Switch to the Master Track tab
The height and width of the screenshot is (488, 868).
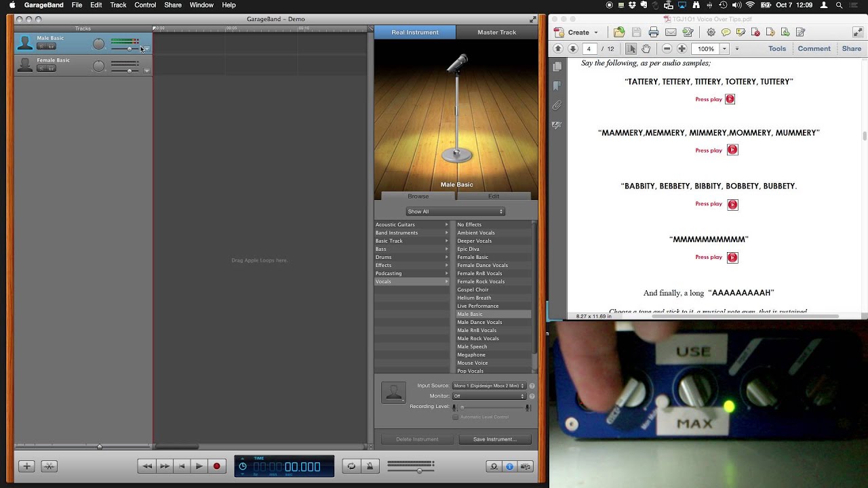point(497,32)
